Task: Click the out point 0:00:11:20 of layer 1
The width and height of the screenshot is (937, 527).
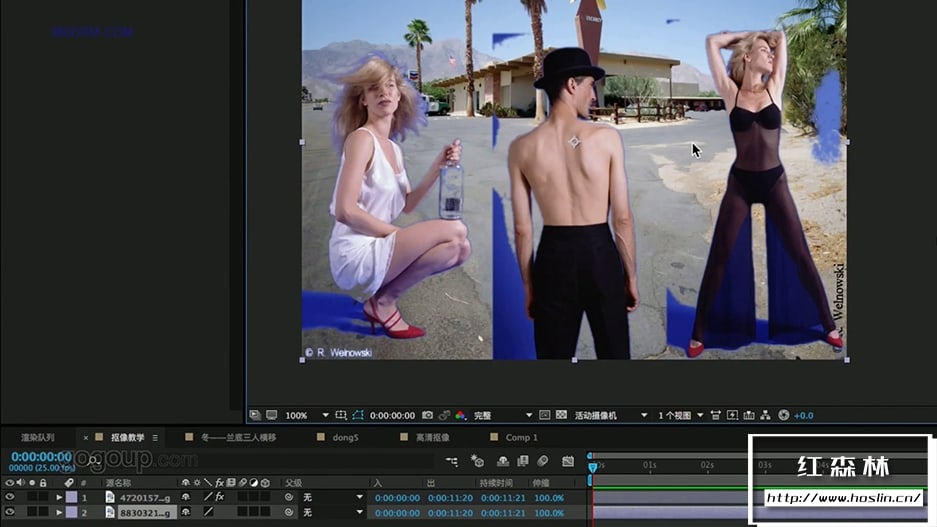Action: pos(450,498)
